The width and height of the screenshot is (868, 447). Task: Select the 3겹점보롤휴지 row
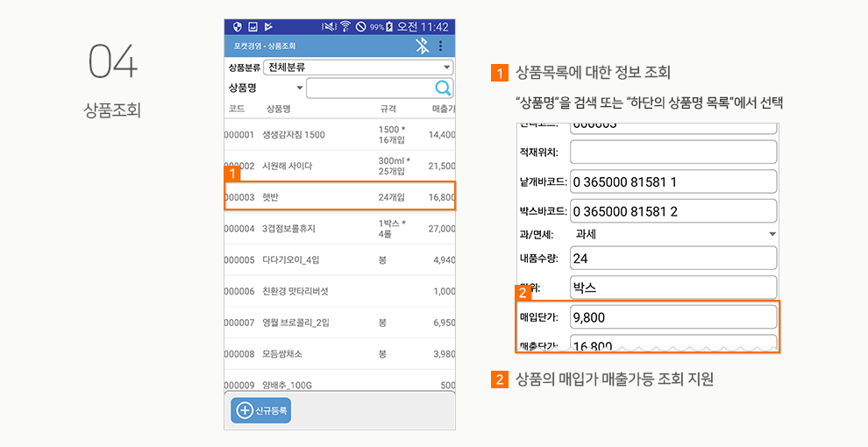340,229
